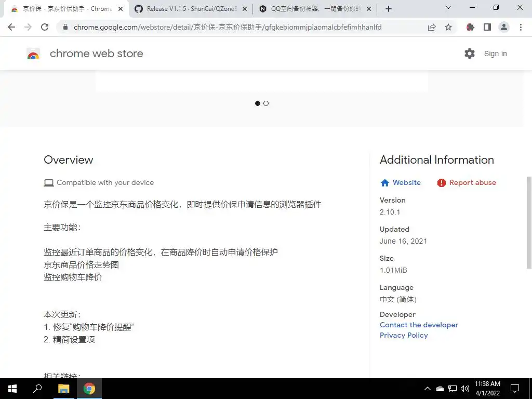Click Sign in on the Web Store

pos(495,54)
